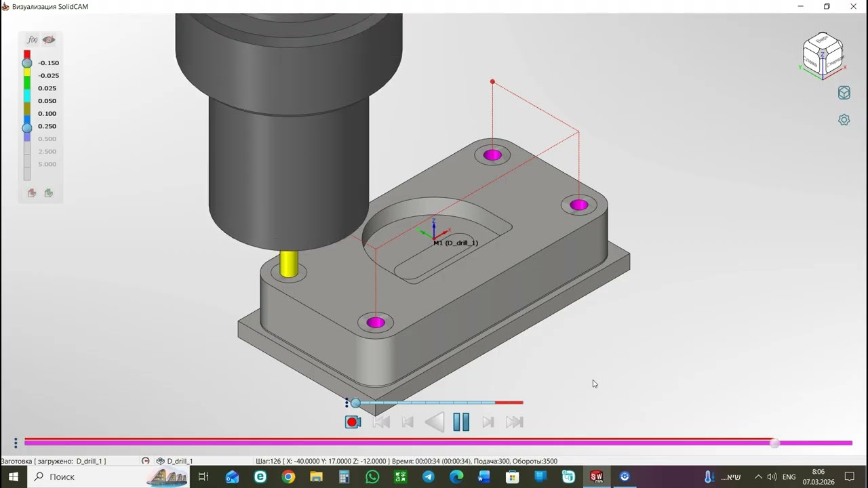Screen dimensions: 868x488
Task: Pick olive color in deviation scale
Action: (27, 108)
